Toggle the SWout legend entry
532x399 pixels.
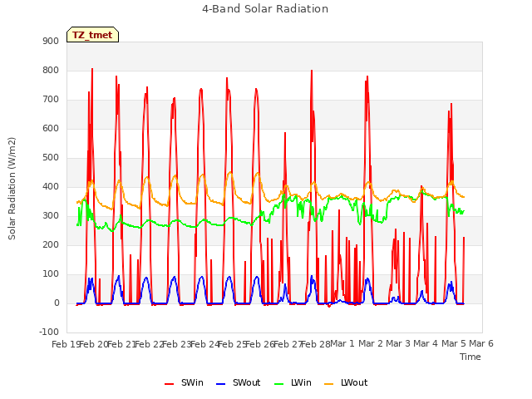coord(238,382)
